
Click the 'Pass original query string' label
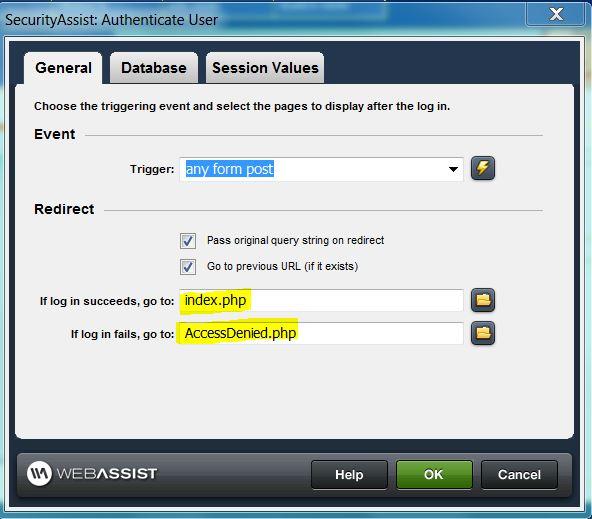[295, 240]
